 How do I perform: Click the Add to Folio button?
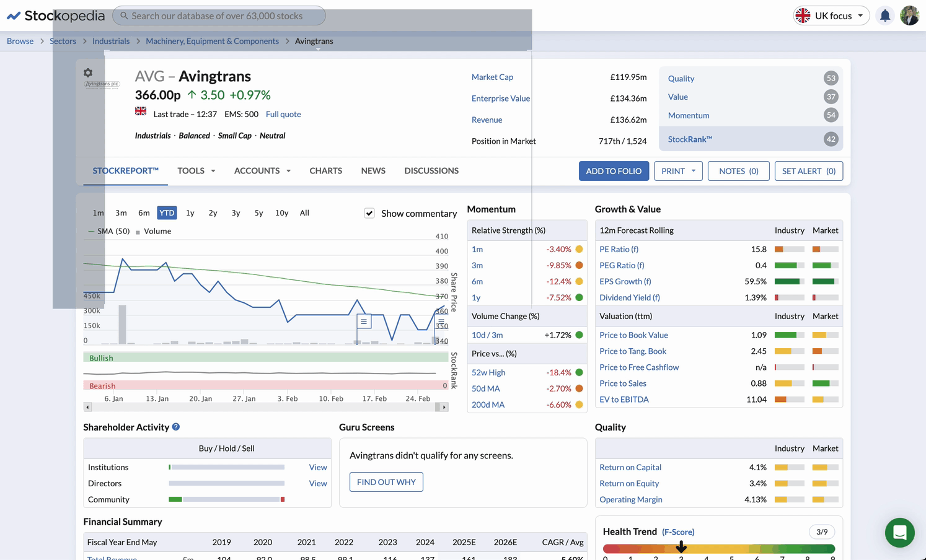[614, 171]
